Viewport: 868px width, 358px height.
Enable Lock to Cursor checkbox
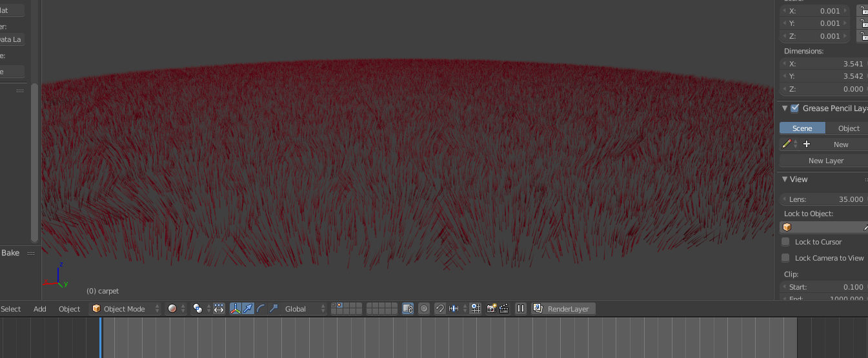click(785, 242)
